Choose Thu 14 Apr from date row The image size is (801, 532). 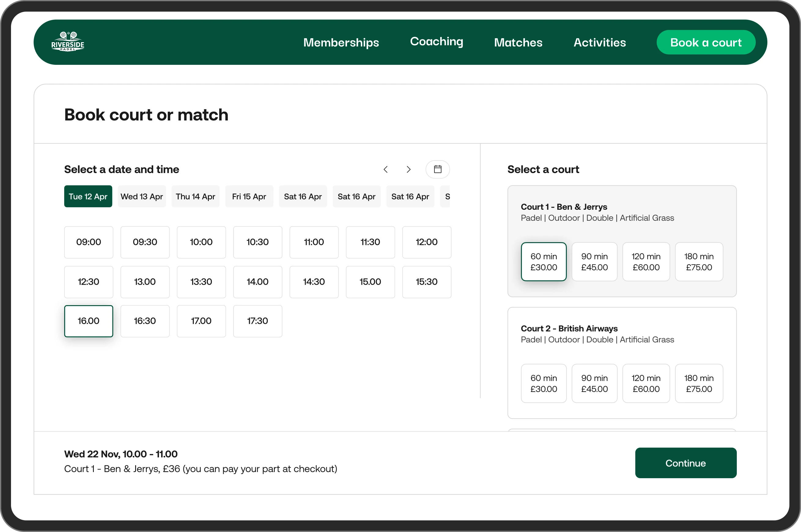(195, 196)
